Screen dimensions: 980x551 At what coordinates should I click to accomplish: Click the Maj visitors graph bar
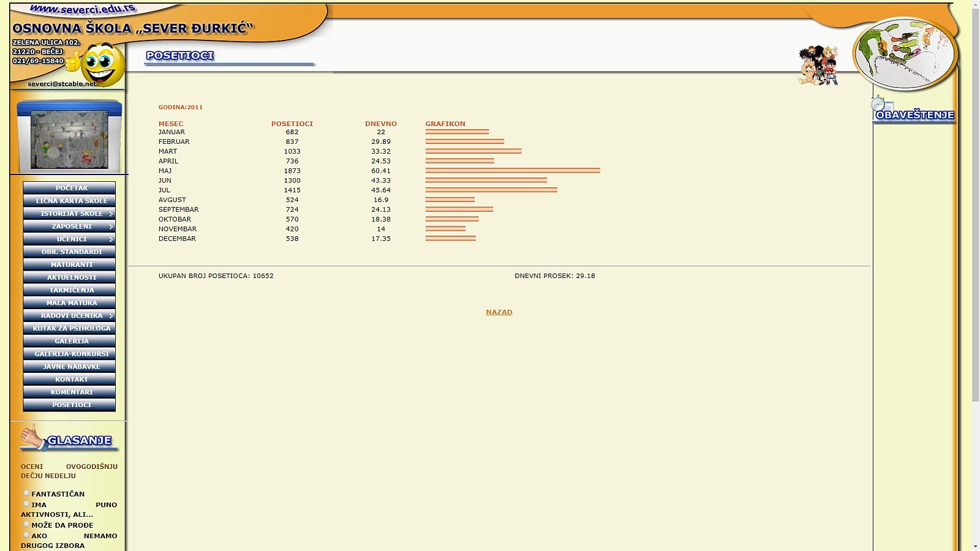(513, 171)
